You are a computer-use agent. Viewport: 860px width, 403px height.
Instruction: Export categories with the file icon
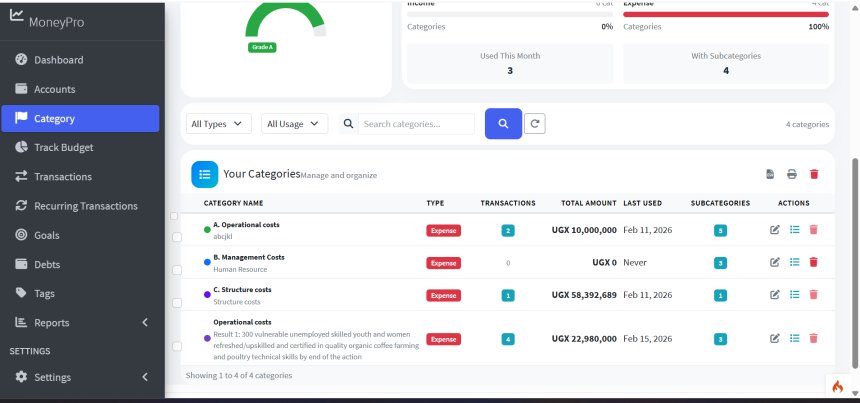(x=770, y=174)
